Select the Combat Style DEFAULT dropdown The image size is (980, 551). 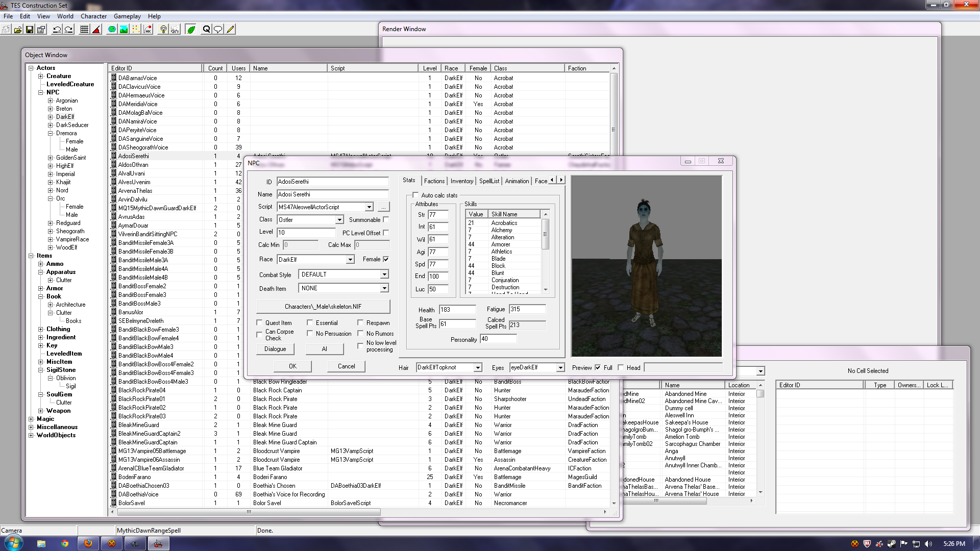point(344,274)
